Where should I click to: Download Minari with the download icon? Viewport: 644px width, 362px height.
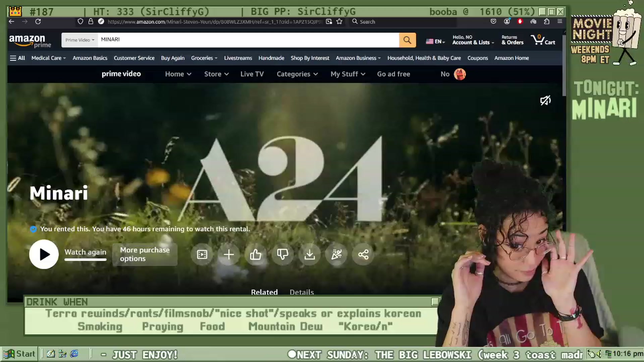pos(309,254)
